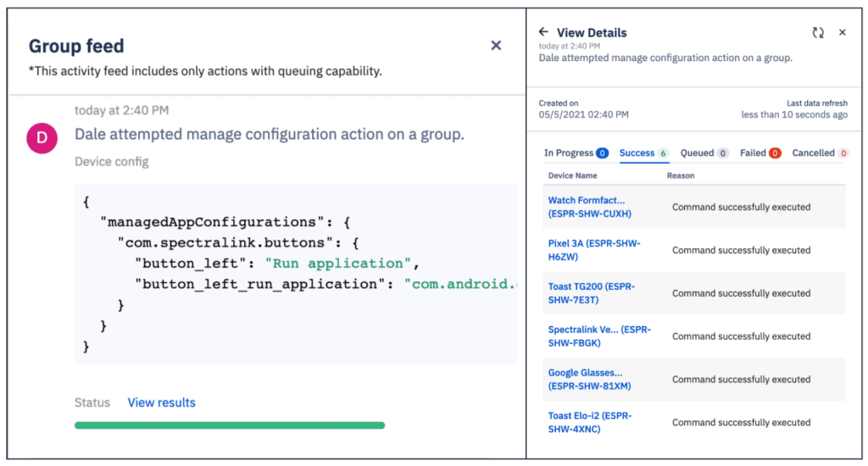Open the Queued tab
Screen dimensions: 868x466
coord(704,153)
